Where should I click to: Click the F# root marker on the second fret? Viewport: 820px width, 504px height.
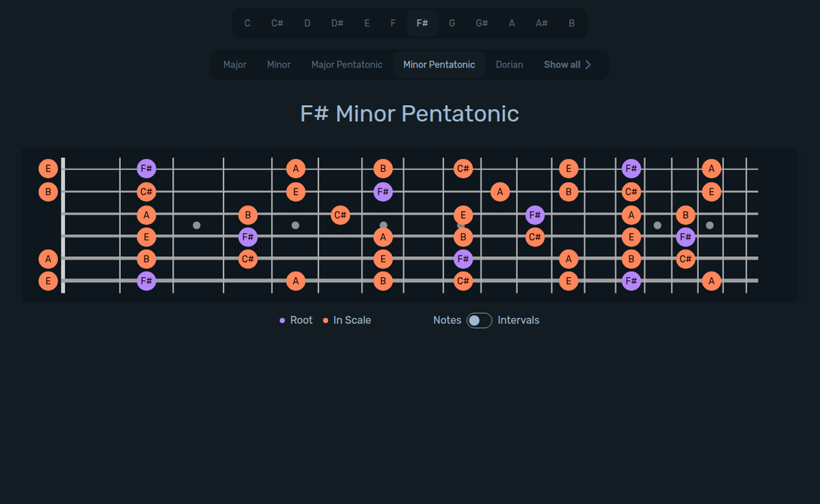[146, 169]
